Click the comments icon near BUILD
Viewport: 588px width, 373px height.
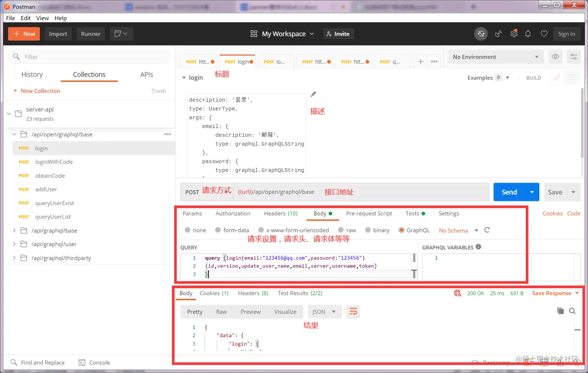[x=572, y=77]
